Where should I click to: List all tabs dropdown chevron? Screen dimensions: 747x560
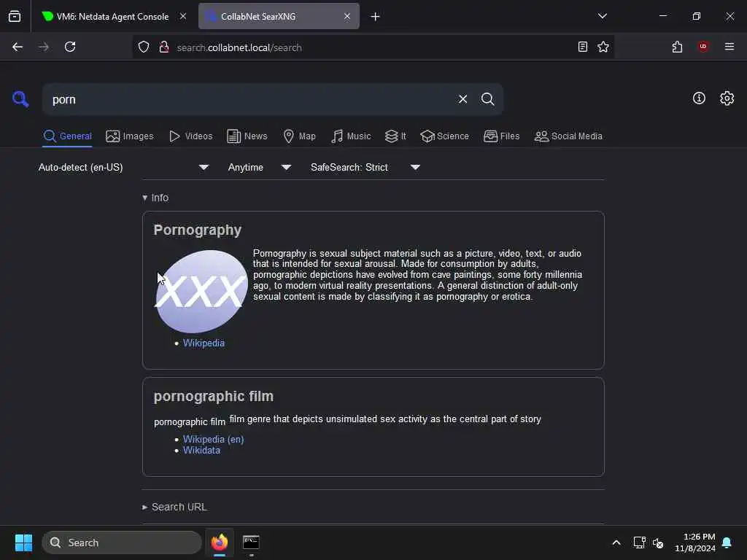[602, 16]
